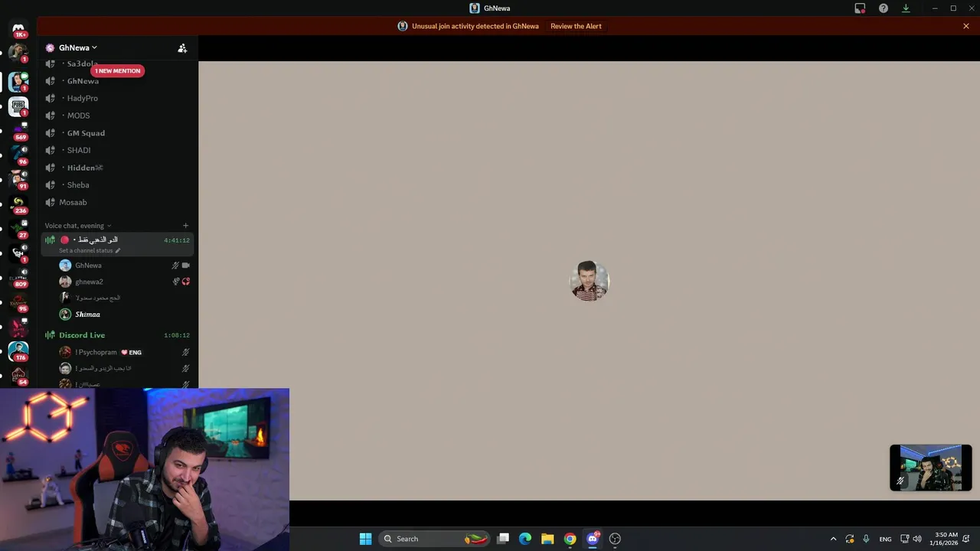
Task: Launch Microsoft Edge from the taskbar
Action: (x=525, y=539)
